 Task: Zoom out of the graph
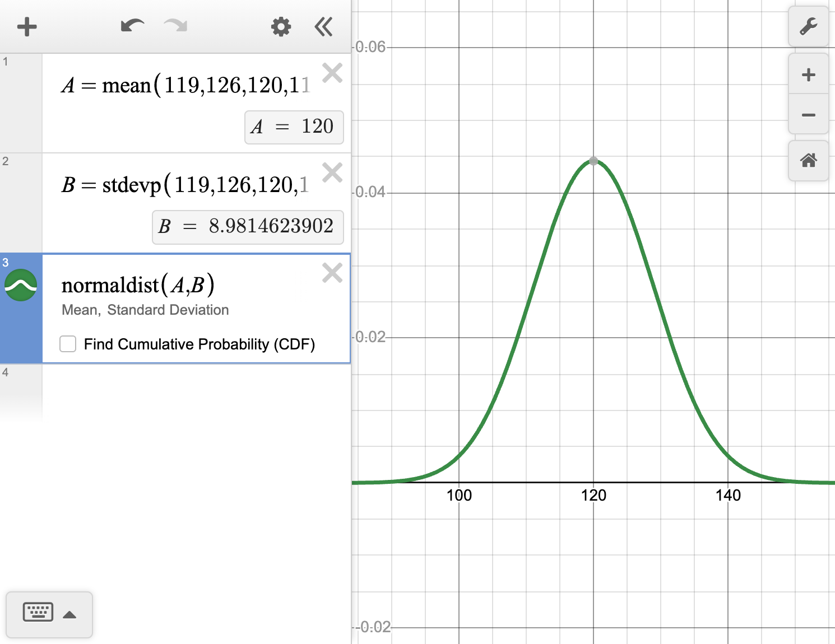click(x=808, y=114)
